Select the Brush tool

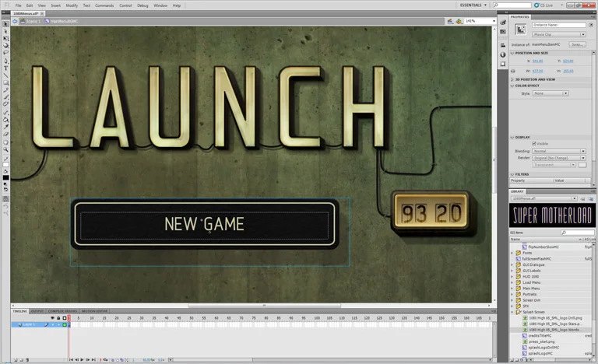pos(5,97)
